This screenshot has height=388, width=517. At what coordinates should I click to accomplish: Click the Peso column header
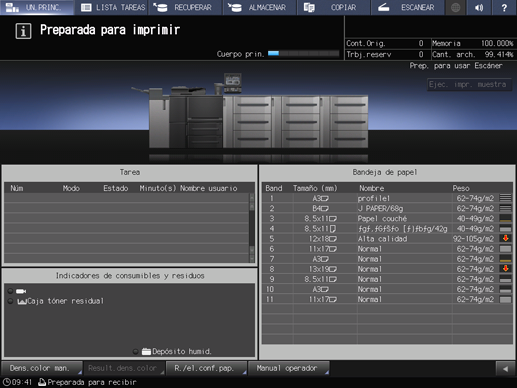(461, 188)
